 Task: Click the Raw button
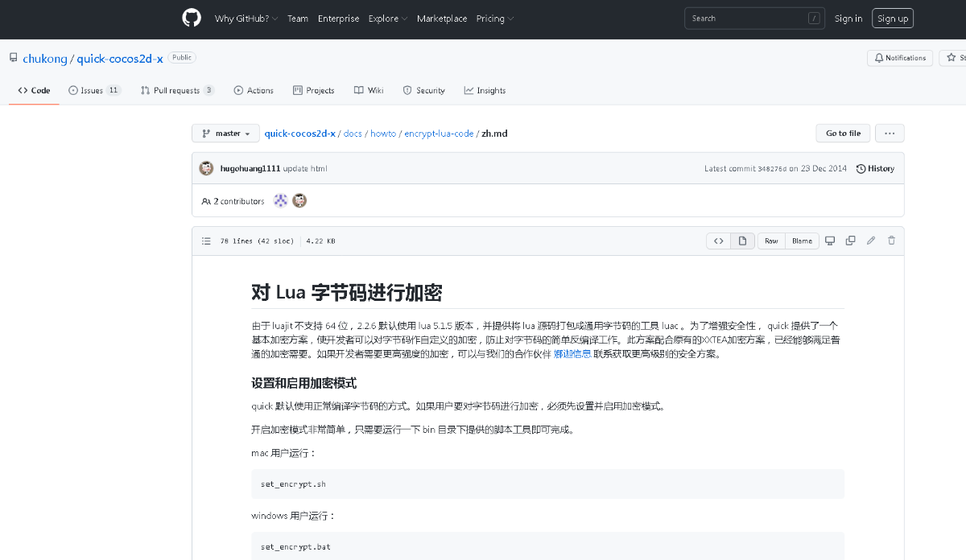[771, 241]
